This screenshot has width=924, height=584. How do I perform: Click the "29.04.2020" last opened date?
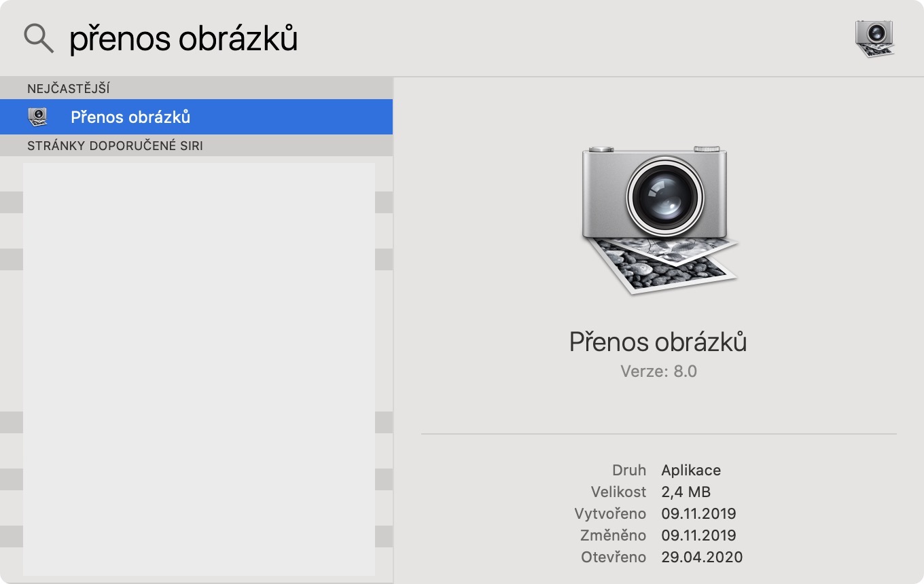tap(702, 557)
